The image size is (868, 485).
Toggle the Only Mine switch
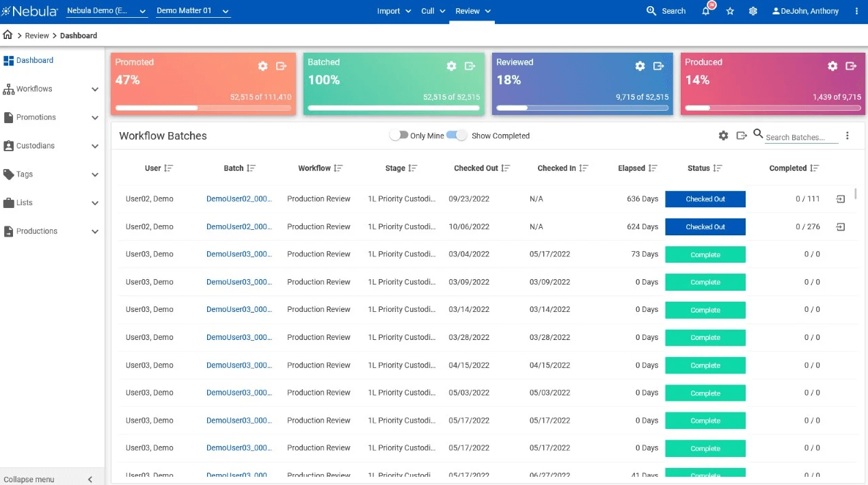(x=398, y=135)
